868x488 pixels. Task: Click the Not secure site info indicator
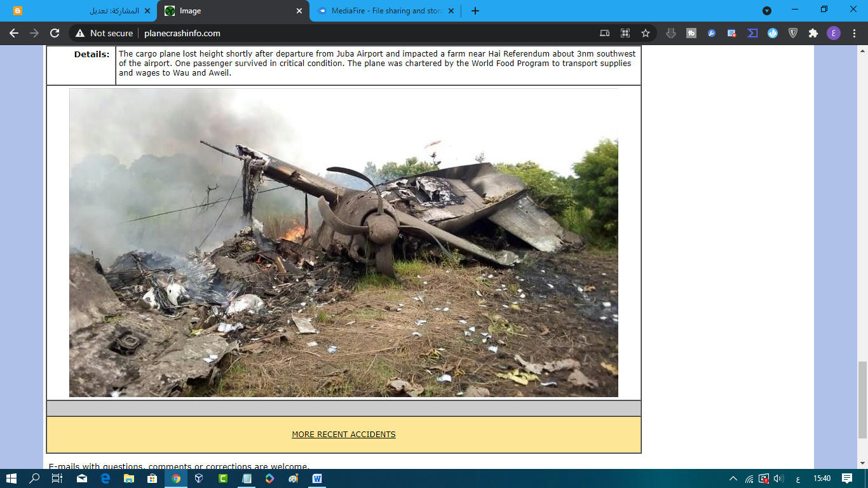point(104,33)
